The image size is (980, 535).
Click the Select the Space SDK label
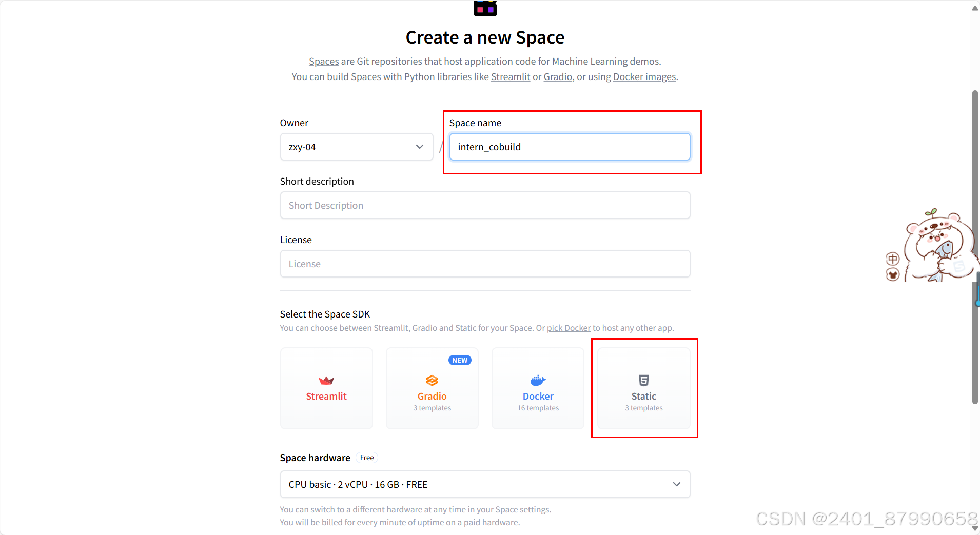coord(325,314)
